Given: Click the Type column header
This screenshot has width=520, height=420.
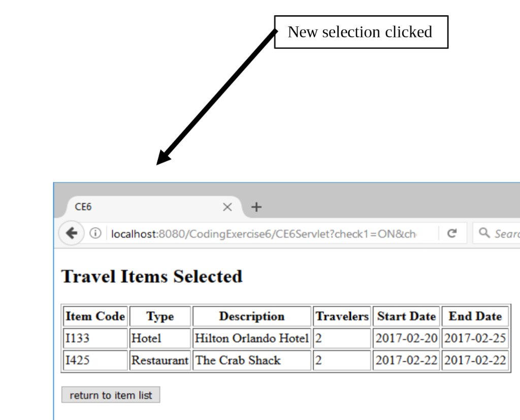Looking at the screenshot, I should pyautogui.click(x=160, y=316).
